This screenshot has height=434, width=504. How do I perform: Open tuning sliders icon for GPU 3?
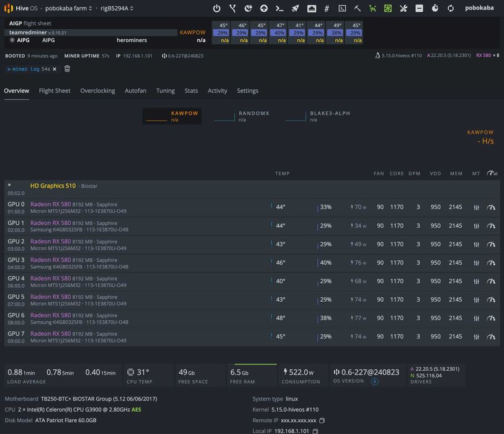pyautogui.click(x=476, y=263)
